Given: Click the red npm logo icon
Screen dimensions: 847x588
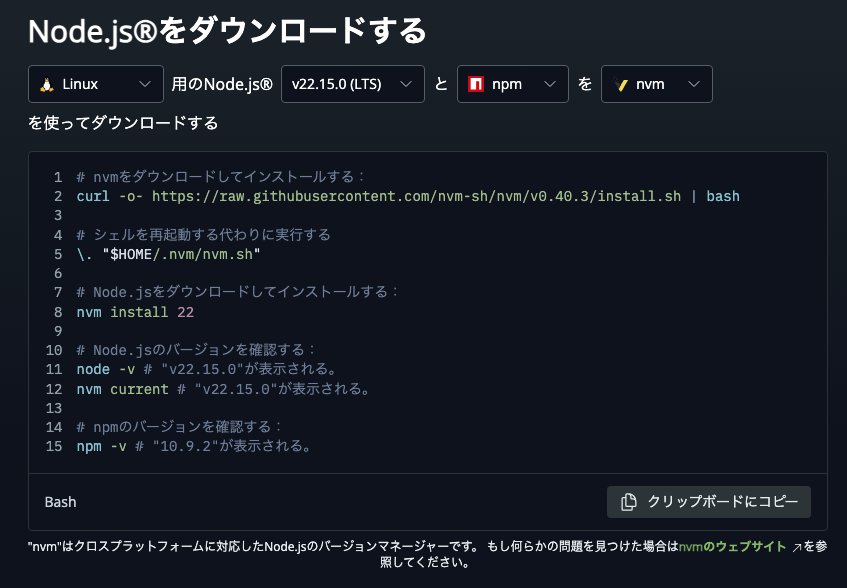Looking at the screenshot, I should tap(476, 84).
